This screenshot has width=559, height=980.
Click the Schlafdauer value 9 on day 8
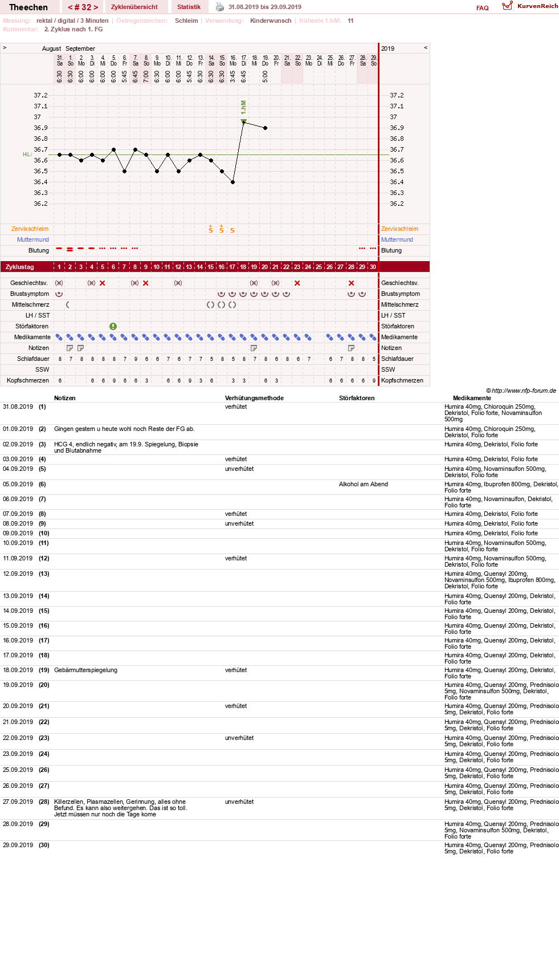coord(136,359)
